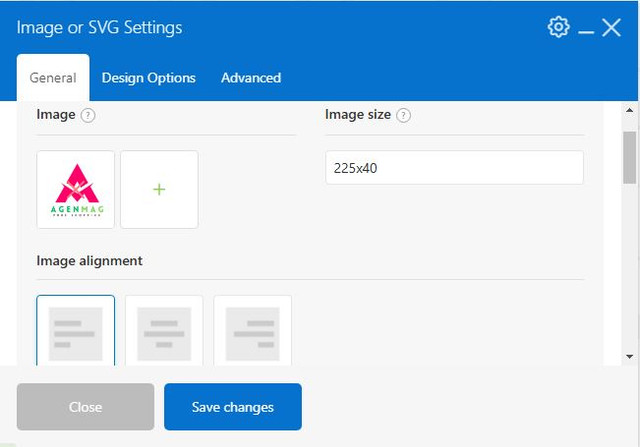Click the help icon next to Image
The height and width of the screenshot is (447, 640).
pos(88,116)
